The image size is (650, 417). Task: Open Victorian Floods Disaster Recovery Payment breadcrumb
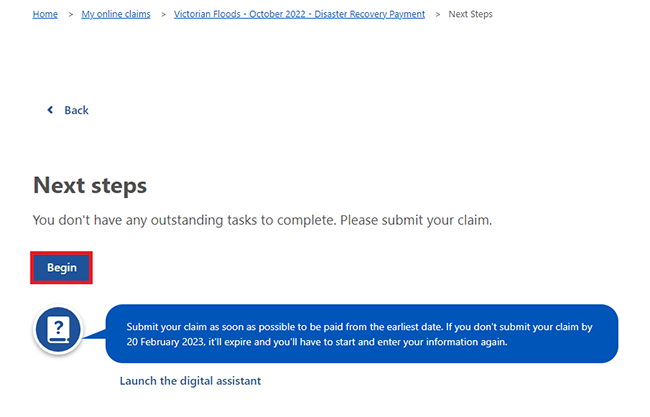click(299, 14)
